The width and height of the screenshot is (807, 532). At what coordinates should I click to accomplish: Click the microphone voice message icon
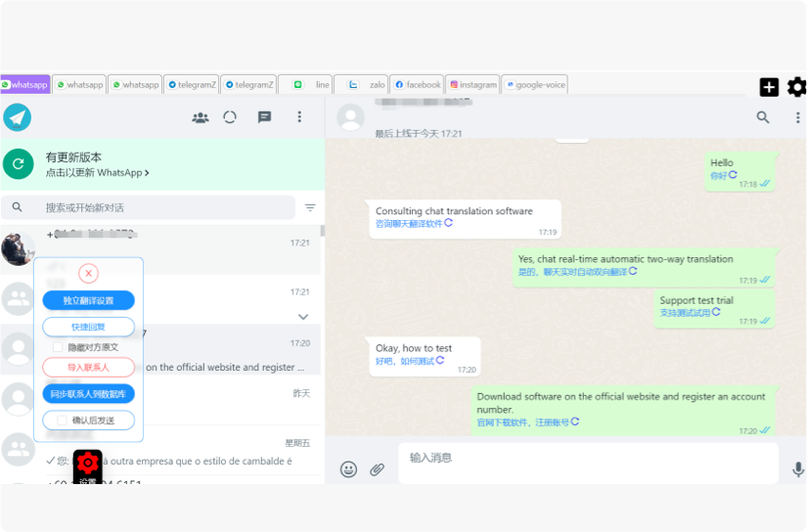pos(798,469)
